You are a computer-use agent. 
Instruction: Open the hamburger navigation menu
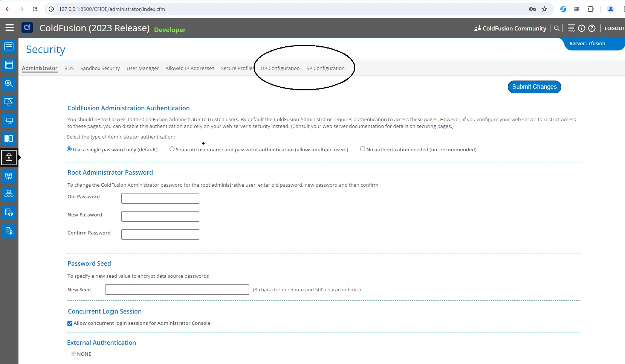tap(9, 27)
